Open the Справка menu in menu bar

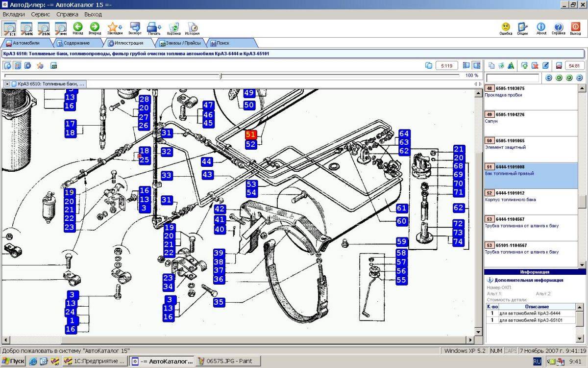(x=67, y=14)
